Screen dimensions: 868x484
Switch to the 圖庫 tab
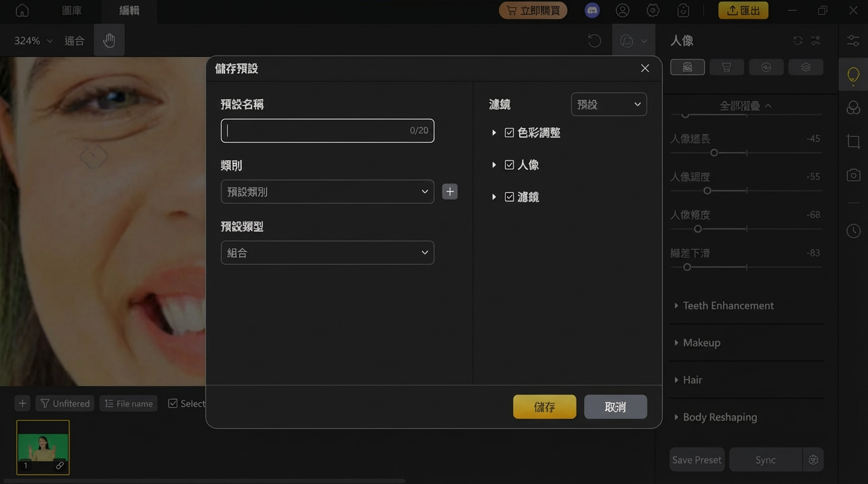point(72,11)
